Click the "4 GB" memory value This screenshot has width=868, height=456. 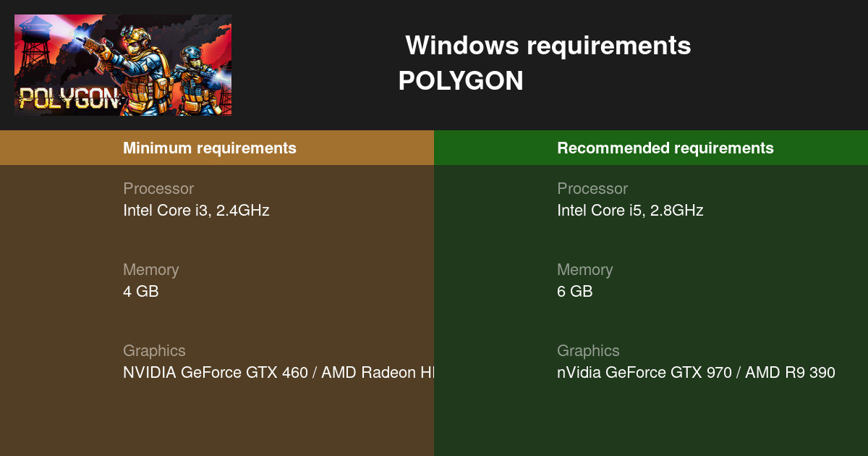141,292
